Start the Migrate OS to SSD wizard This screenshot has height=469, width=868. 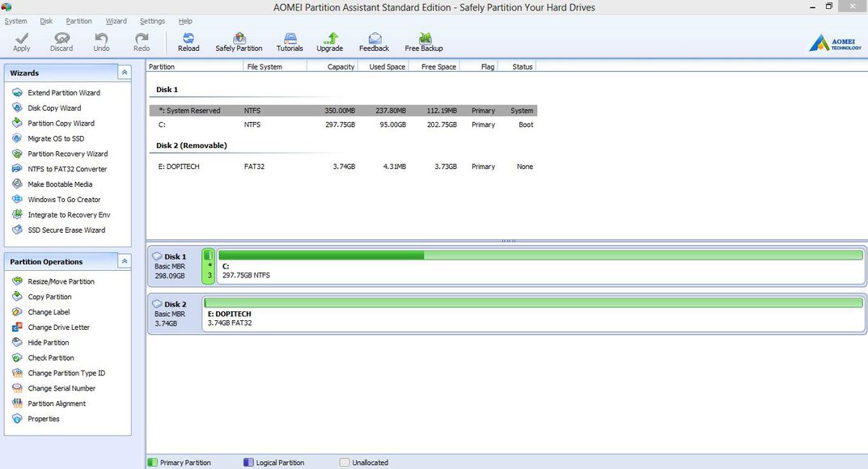click(x=56, y=138)
